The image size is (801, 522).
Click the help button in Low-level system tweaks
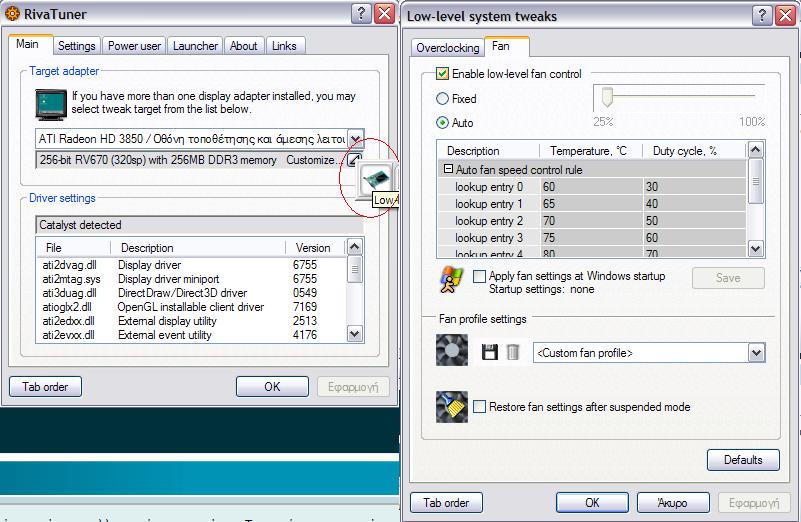click(x=762, y=15)
